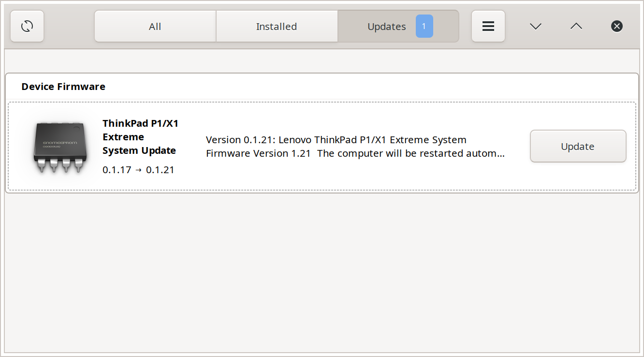This screenshot has width=644, height=357.
Task: Click the new version number 0.1.21
Action: (x=160, y=170)
